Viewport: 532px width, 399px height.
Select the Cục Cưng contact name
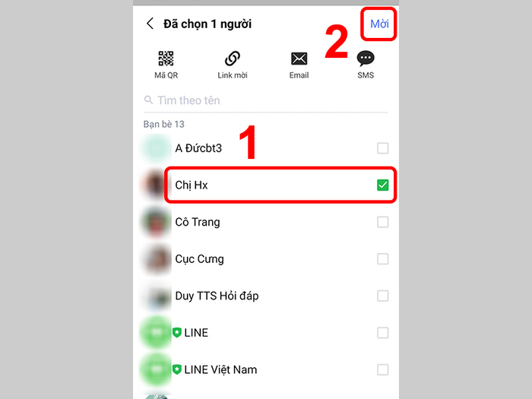coord(199,259)
